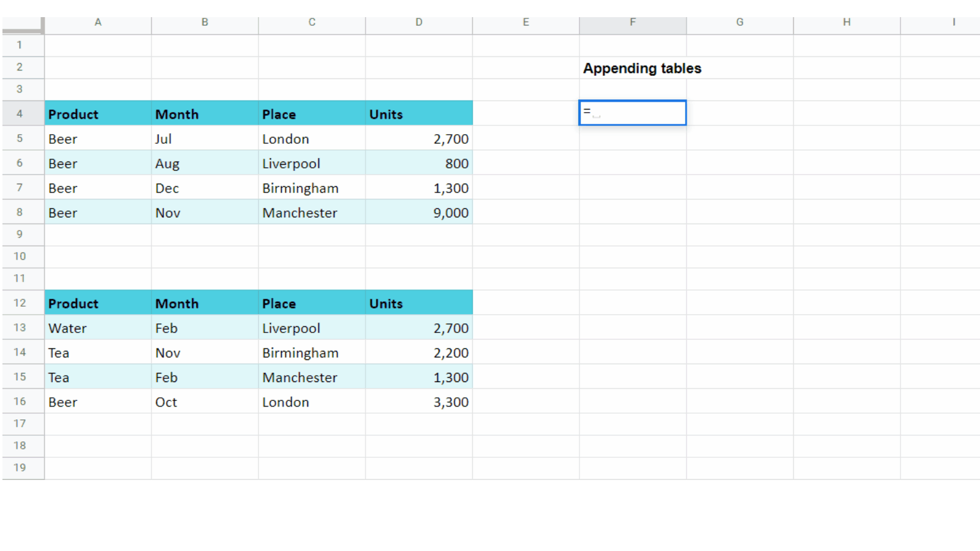This screenshot has width=980, height=551.
Task: Select the 3,300 units cell
Action: click(419, 402)
